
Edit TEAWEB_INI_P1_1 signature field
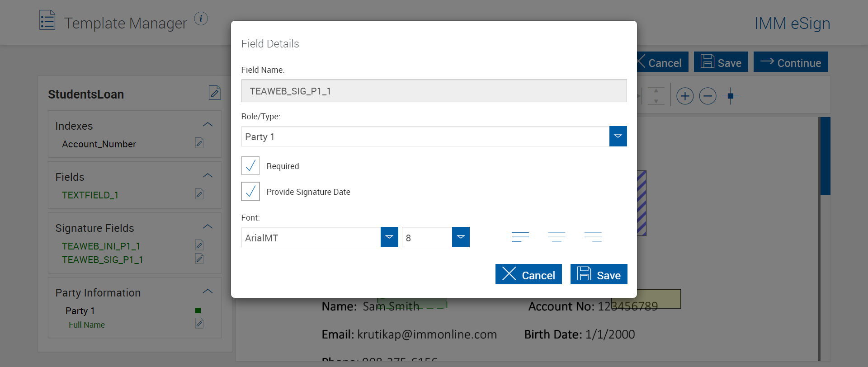pyautogui.click(x=199, y=245)
